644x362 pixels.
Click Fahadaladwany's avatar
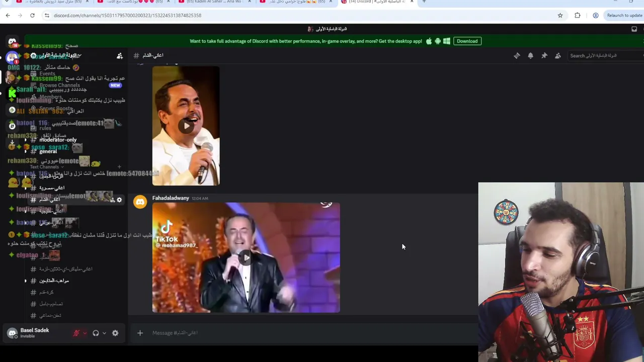click(x=140, y=202)
